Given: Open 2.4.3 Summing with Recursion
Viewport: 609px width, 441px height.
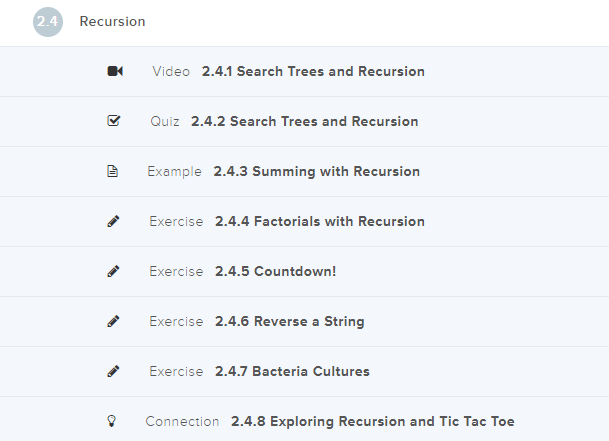Looking at the screenshot, I should [316, 172].
